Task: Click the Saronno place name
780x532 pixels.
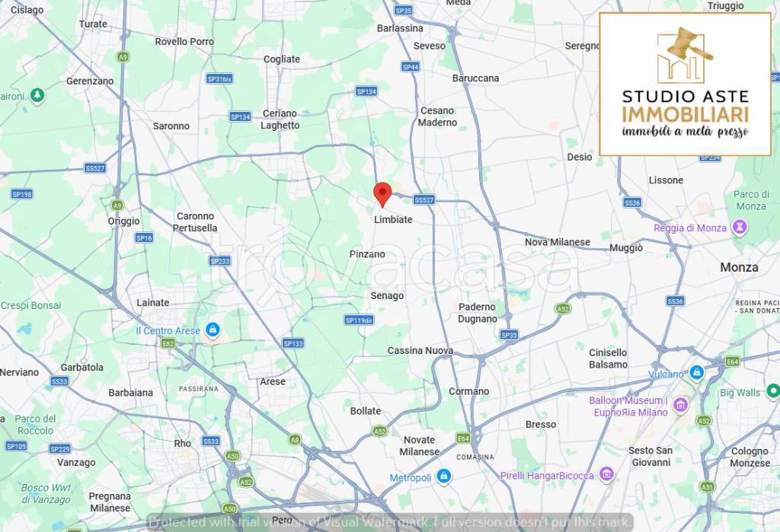Action: point(171,126)
